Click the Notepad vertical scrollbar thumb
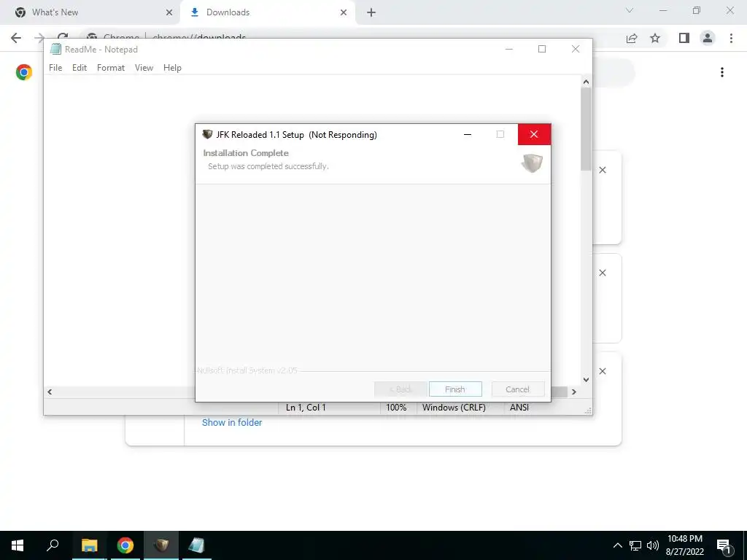Image resolution: width=747 pixels, height=560 pixels. (x=586, y=128)
